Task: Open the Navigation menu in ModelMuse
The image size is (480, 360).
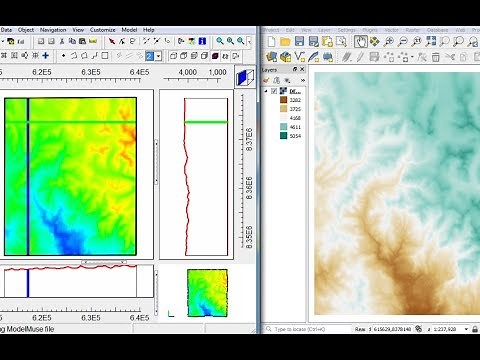Action: pos(53,30)
